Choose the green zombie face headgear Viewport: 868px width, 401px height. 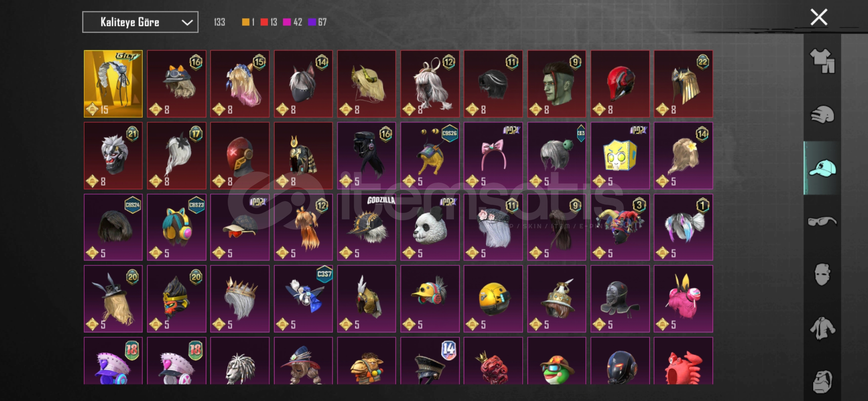(x=556, y=84)
